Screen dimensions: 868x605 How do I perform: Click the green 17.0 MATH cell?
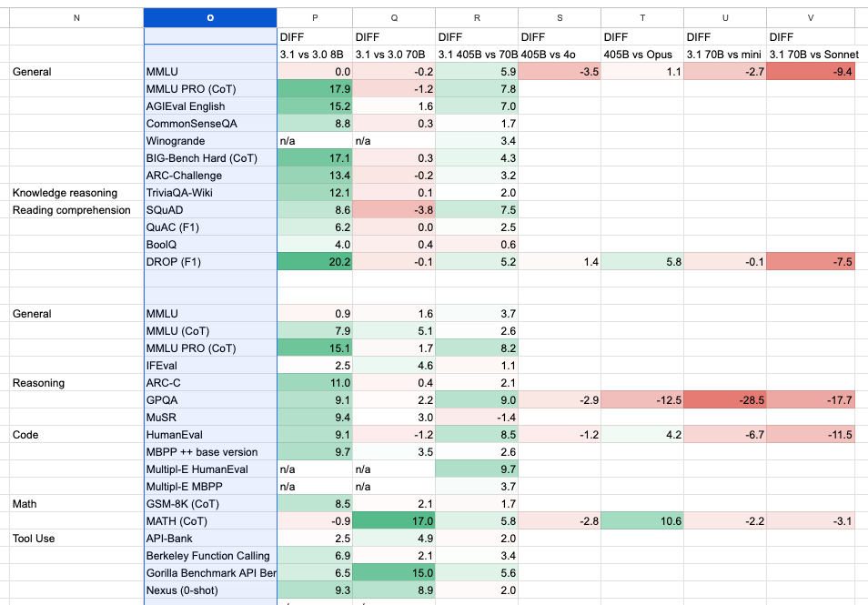(394, 521)
